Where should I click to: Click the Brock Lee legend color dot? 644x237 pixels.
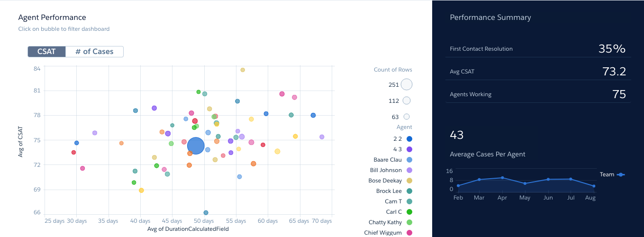click(x=409, y=191)
